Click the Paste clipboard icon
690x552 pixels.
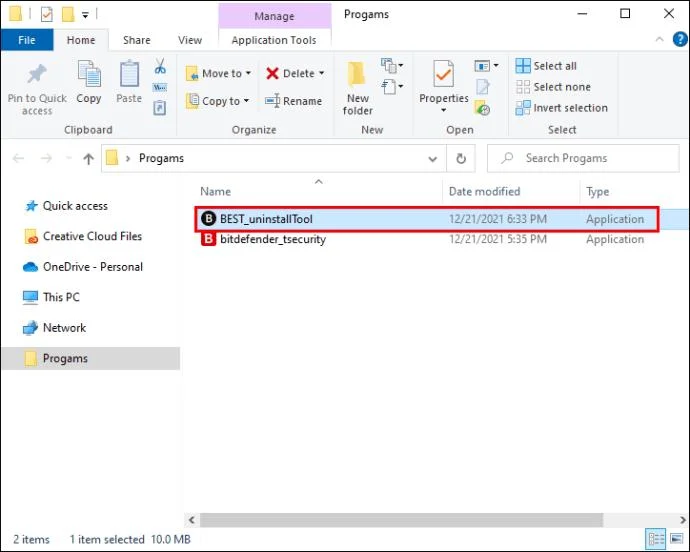129,74
